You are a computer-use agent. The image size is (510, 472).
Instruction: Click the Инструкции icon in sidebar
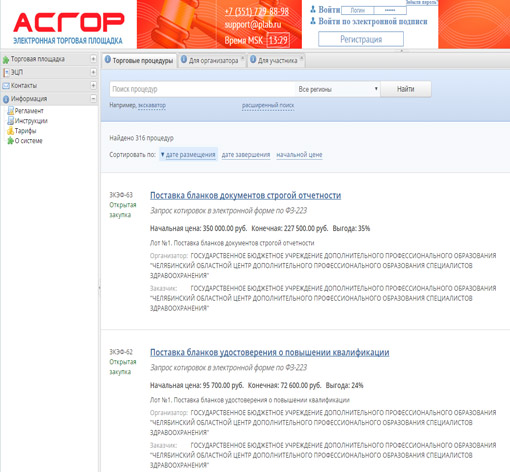(10, 121)
